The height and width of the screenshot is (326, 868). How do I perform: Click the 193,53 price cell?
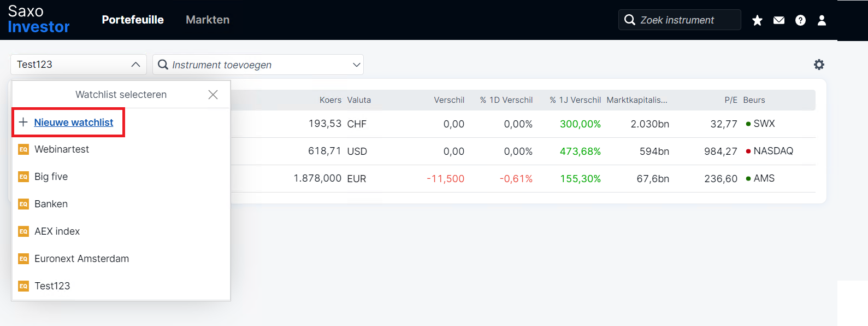(325, 124)
